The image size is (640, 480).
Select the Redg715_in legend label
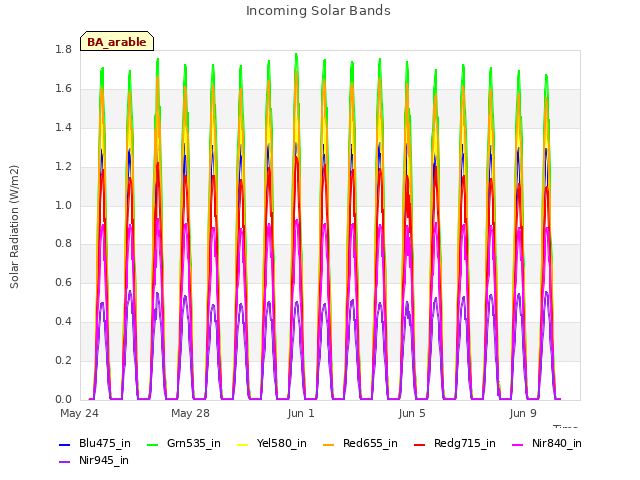(465, 444)
